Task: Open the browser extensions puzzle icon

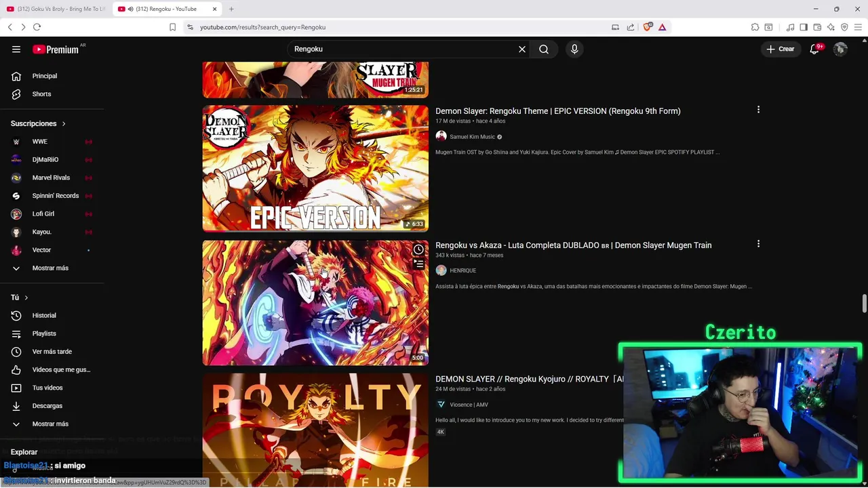Action: tap(755, 27)
